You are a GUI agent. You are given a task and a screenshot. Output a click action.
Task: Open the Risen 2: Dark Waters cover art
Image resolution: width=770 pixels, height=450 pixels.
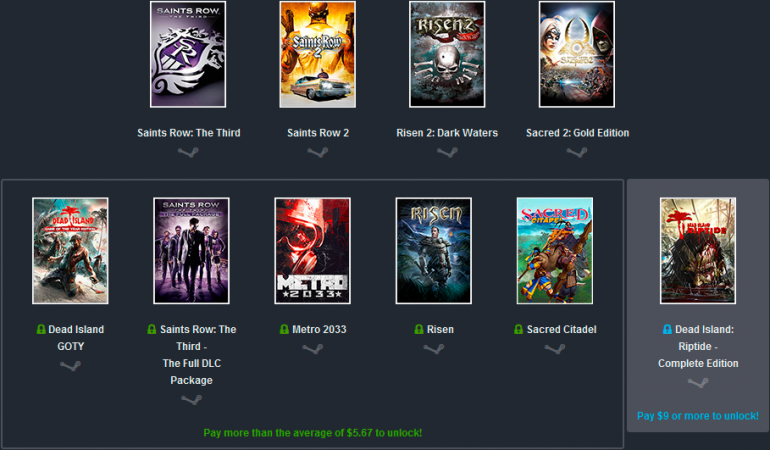447,54
